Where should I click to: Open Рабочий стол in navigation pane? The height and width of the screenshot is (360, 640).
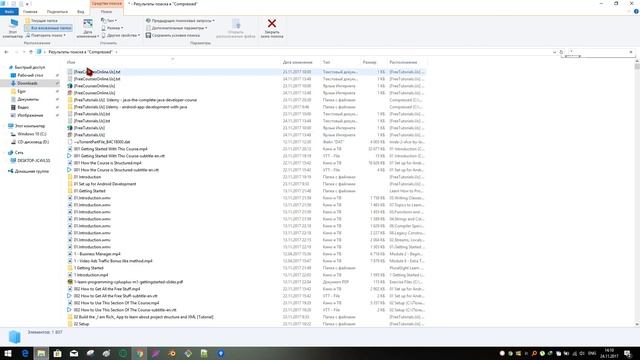point(30,76)
